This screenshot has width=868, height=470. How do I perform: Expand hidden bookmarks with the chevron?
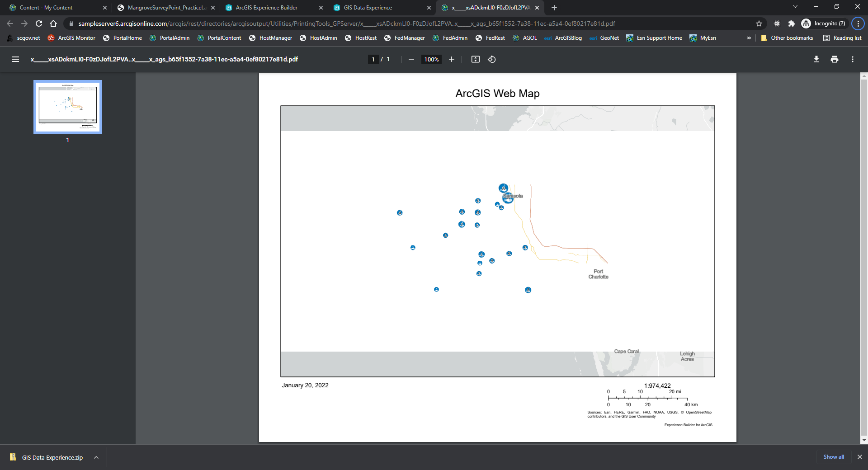[x=750, y=38]
